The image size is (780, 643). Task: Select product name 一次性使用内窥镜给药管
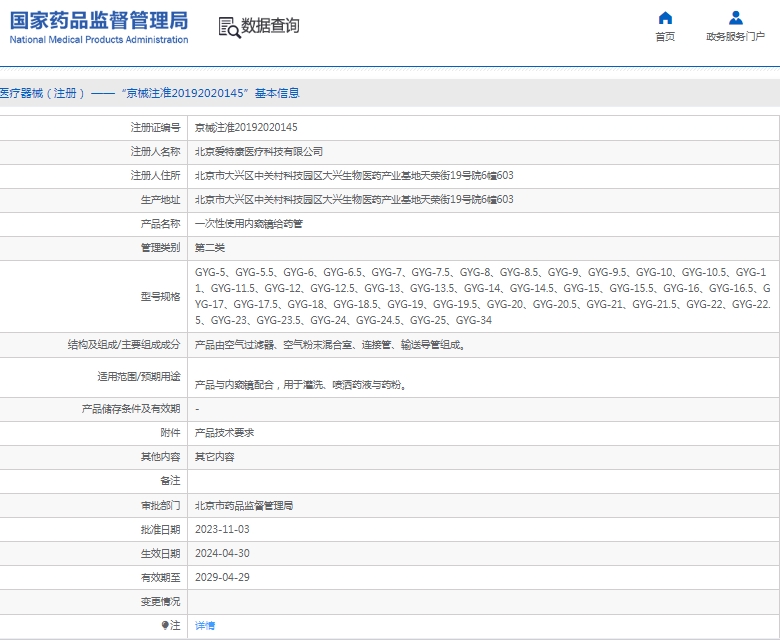[249, 224]
